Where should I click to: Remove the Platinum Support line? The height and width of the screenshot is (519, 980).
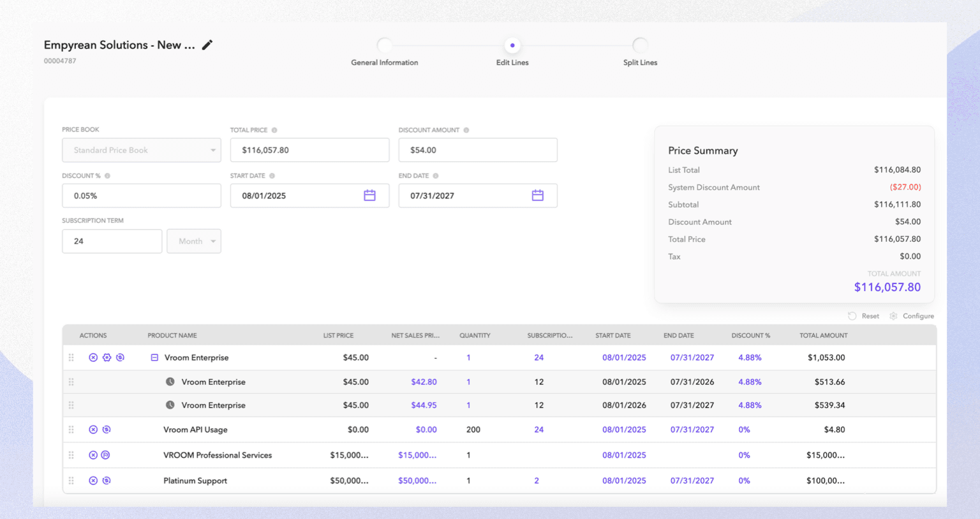[93, 481]
